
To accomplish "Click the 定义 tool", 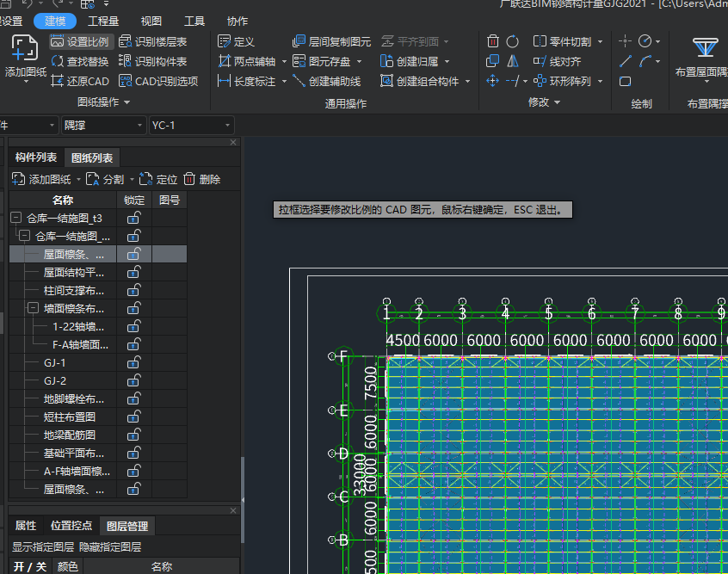I will tap(237, 42).
